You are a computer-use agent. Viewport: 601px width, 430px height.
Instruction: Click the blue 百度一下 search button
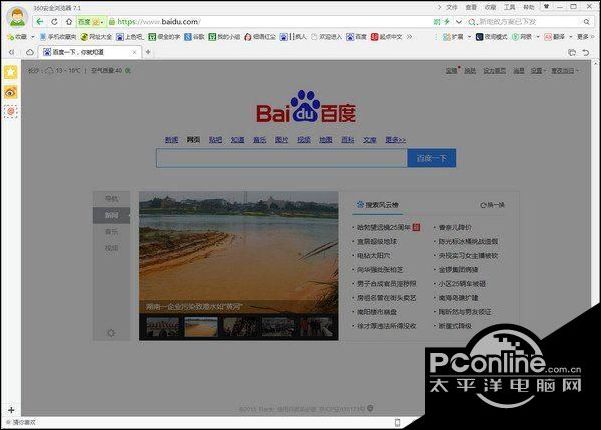(432, 158)
